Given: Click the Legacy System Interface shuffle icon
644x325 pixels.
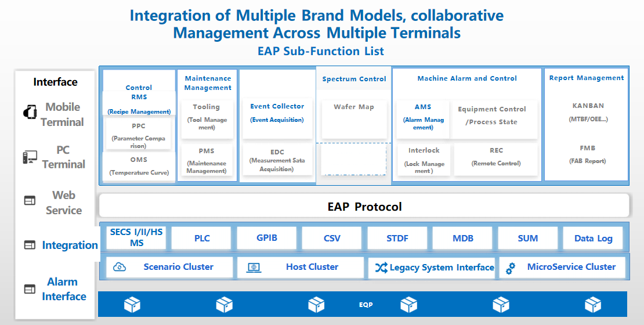Looking at the screenshot, I should point(381,268).
